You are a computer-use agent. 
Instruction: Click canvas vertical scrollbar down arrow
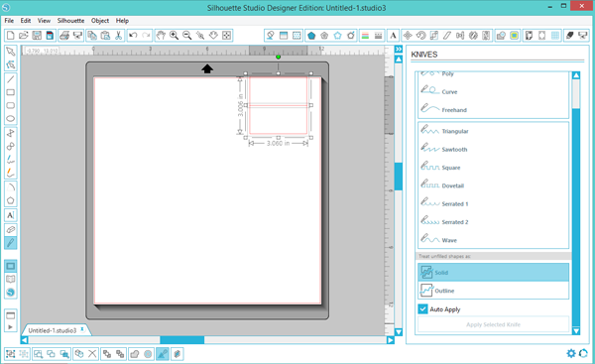coord(399,331)
